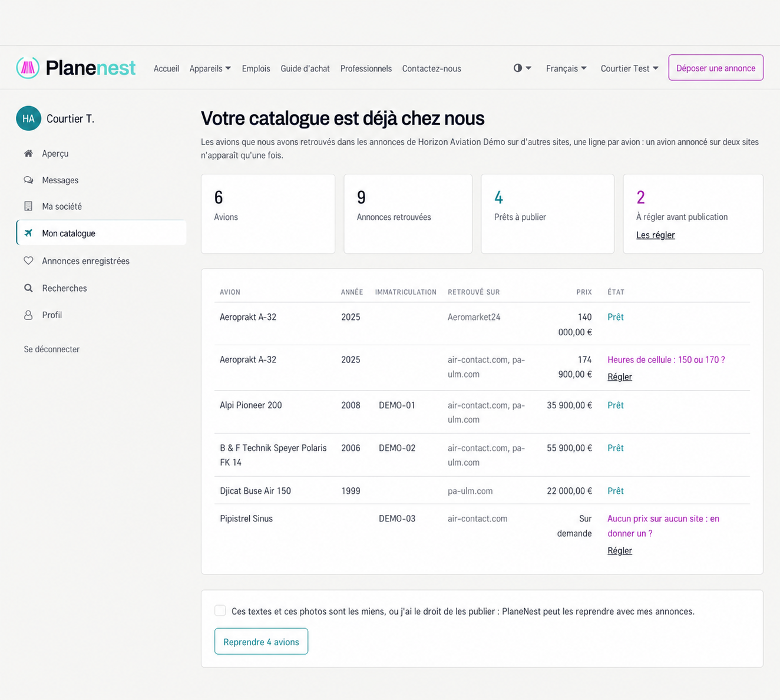Open the Courtier Test account menu

(630, 68)
